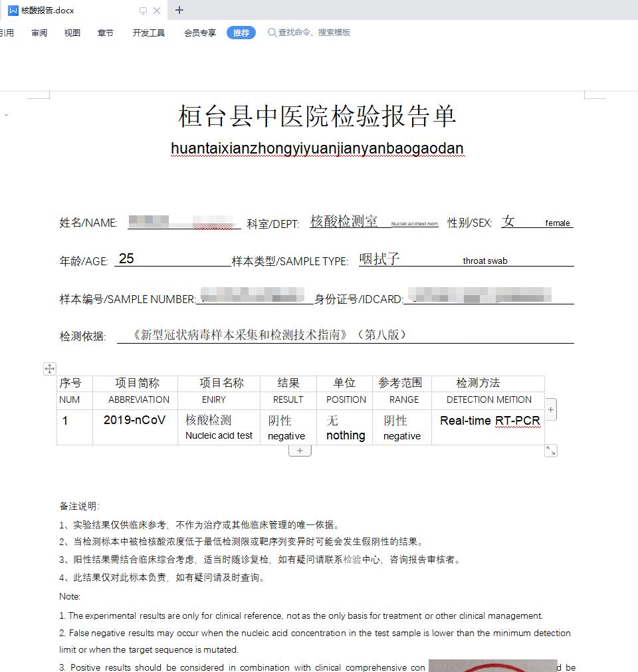This screenshot has width=638, height=672.
Task: Select the table via its move handle icon
Action: pos(49,368)
